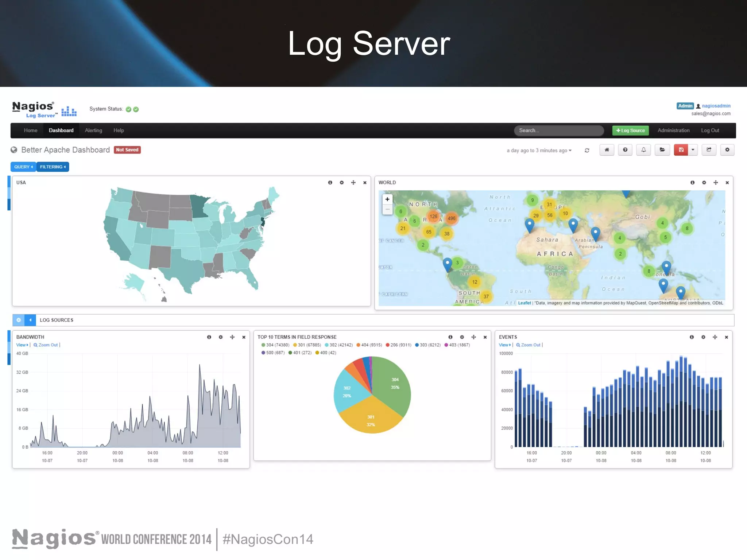This screenshot has height=560, width=747.
Task: Click the EVENTS panel info icon
Action: point(692,337)
